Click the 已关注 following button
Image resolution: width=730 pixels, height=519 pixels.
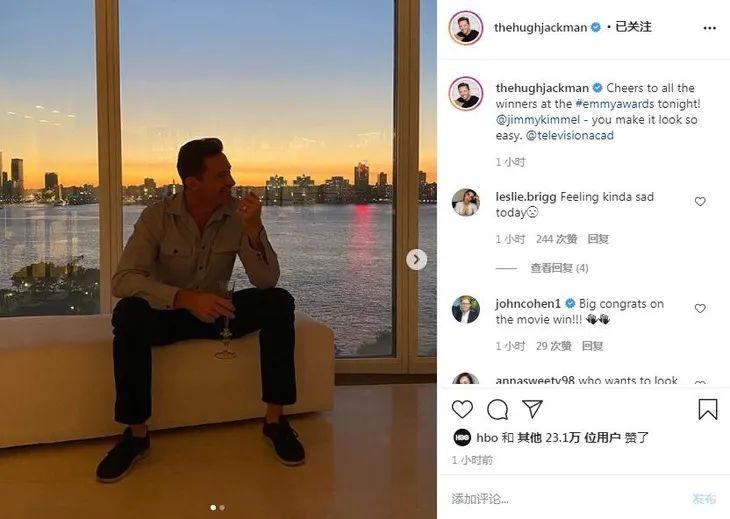pyautogui.click(x=633, y=27)
